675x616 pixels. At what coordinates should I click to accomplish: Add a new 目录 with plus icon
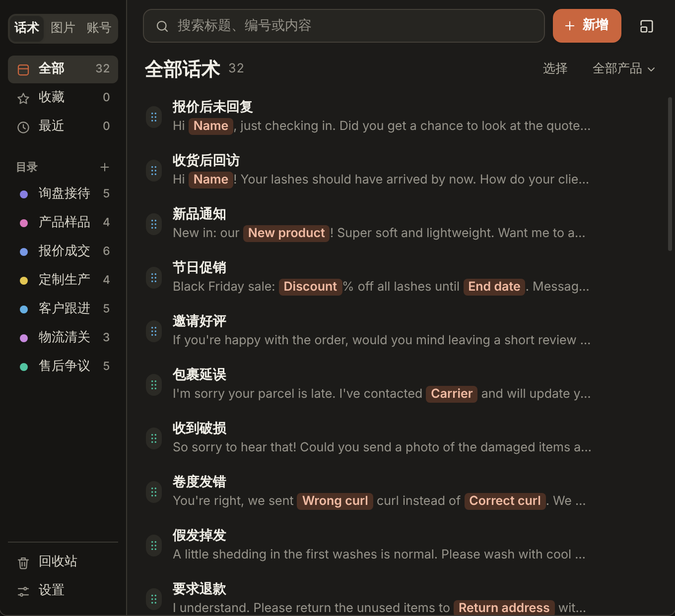pos(105,167)
